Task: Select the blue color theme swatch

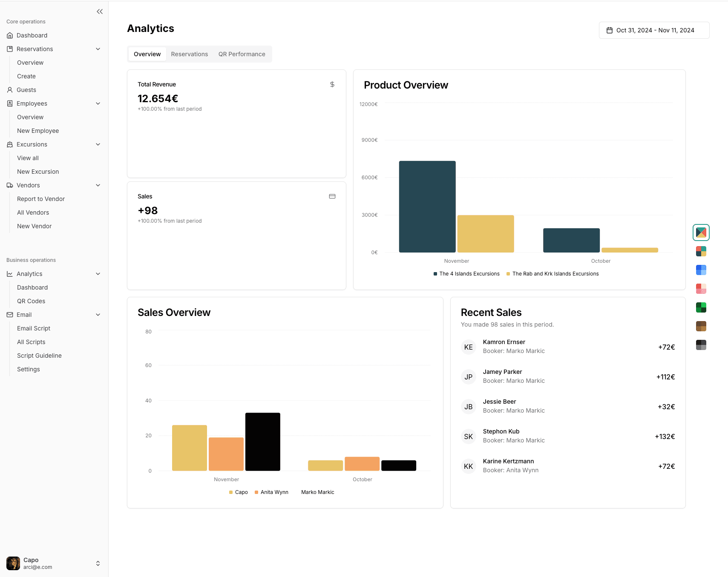Action: point(701,270)
